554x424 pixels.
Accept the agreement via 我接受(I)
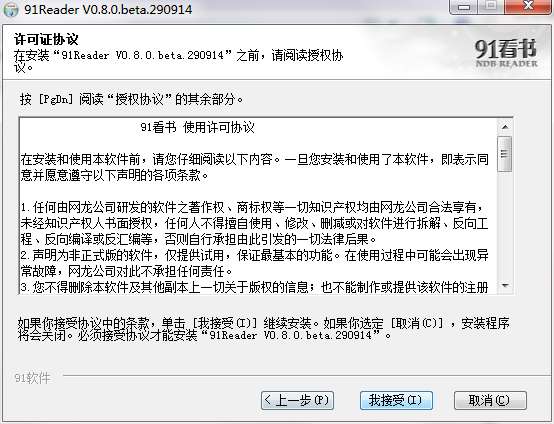click(x=396, y=400)
